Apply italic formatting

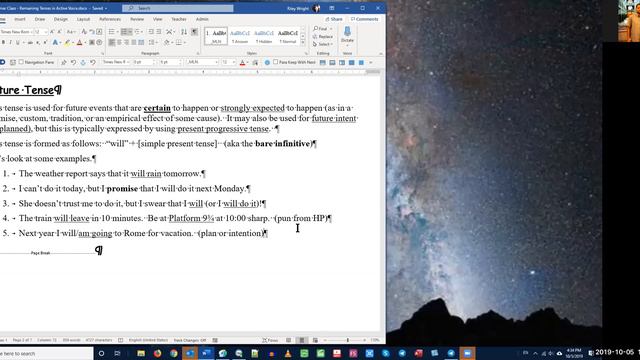10,42
